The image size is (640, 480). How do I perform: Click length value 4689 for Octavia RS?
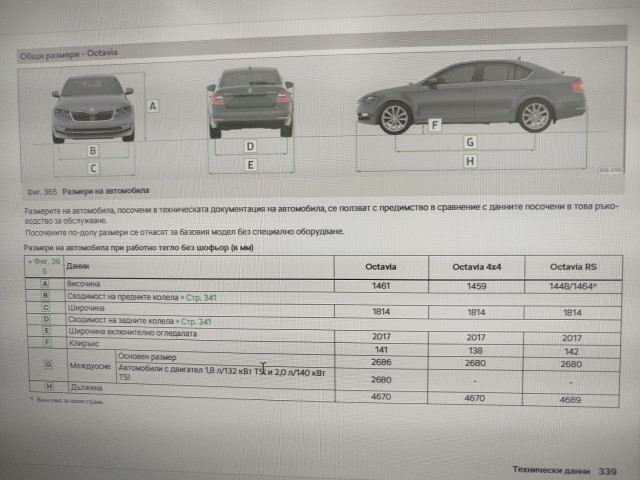[x=570, y=400]
